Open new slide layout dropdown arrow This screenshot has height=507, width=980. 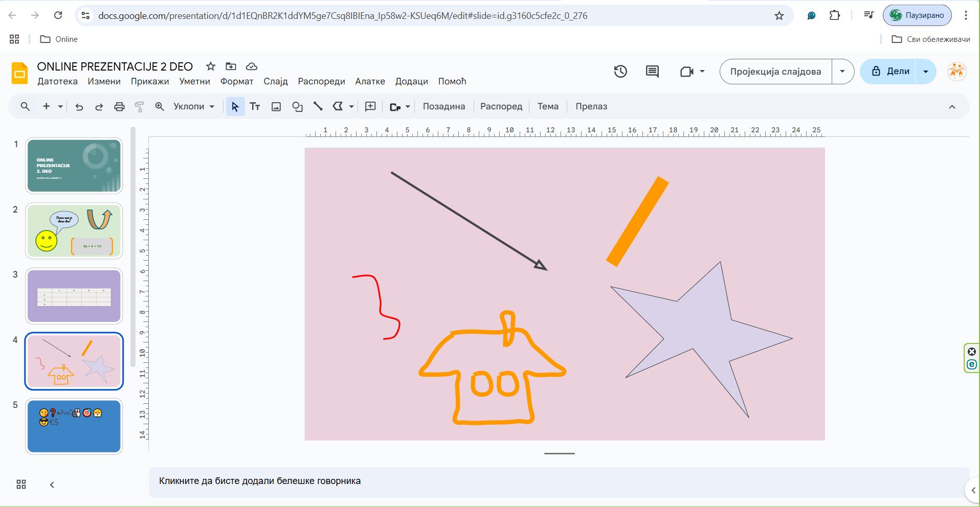(x=60, y=107)
